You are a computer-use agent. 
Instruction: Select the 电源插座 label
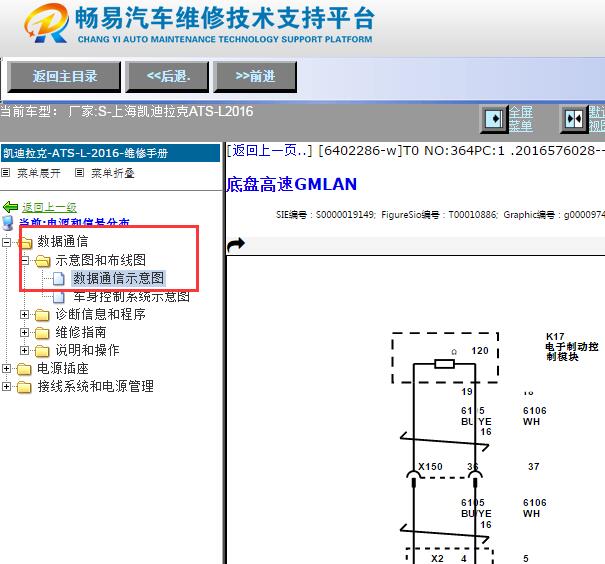tap(63, 368)
